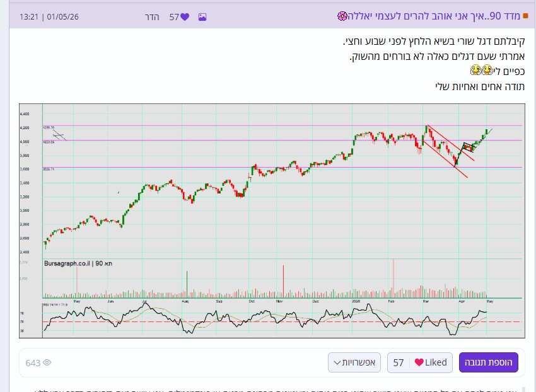Click the chevron arrow on אפשרויות
This screenshot has height=392, width=536.
337,363
